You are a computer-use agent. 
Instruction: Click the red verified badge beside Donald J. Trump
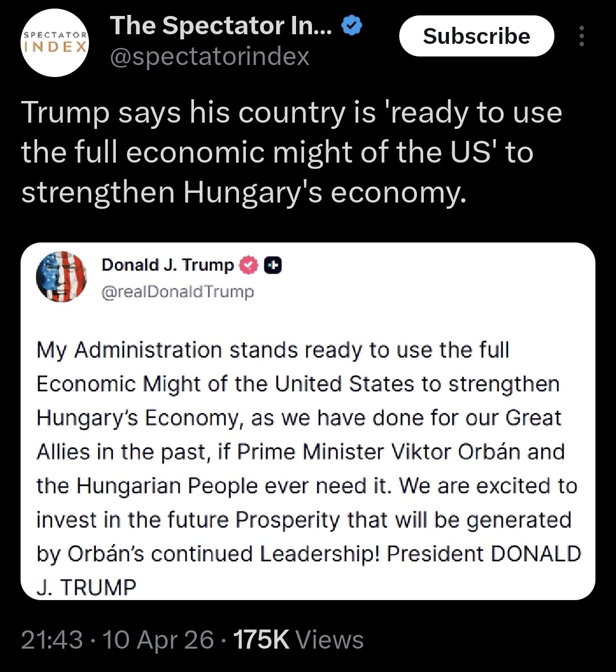pos(248,265)
